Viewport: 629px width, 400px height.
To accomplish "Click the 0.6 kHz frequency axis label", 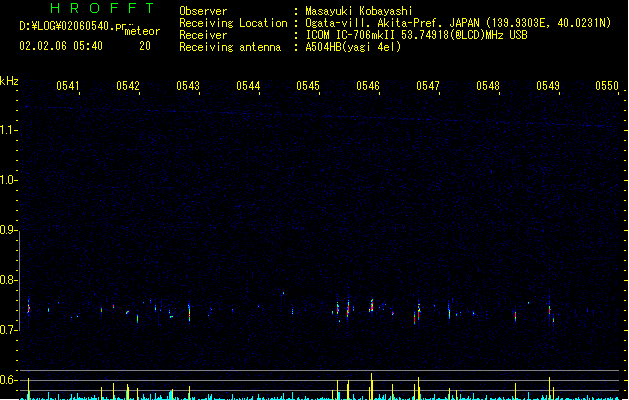I will pos(8,380).
